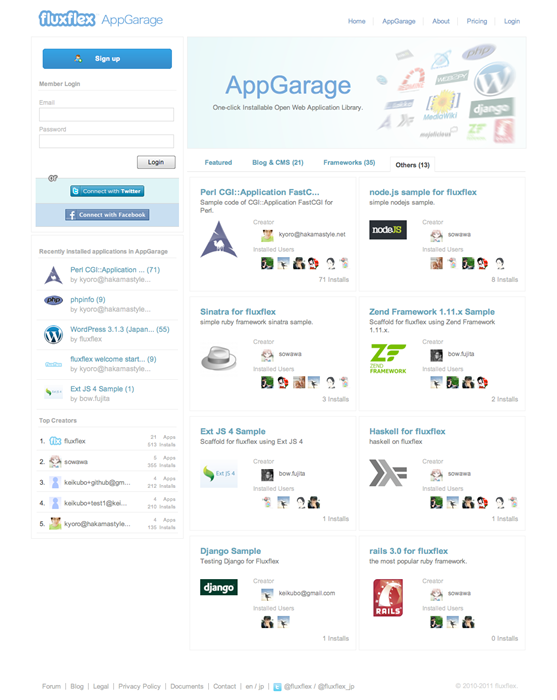The height and width of the screenshot is (700, 557).
Task: Open Perl CGI::Application FastC... title link
Action: click(x=260, y=192)
